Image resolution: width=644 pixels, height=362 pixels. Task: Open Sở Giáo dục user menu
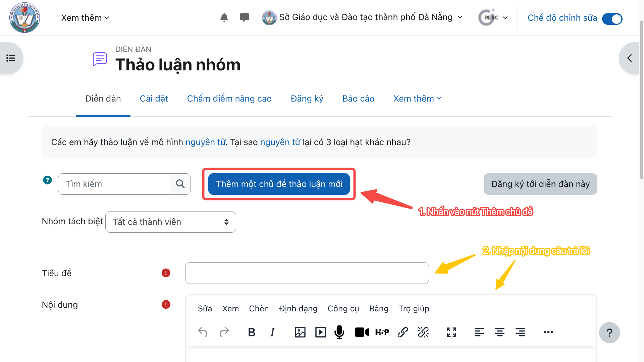point(362,17)
